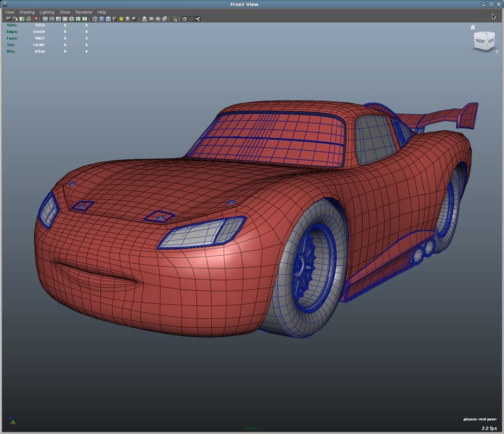This screenshot has height=434, width=504.
Task: Click the window menu icon in title bar
Action: [x=4, y=4]
